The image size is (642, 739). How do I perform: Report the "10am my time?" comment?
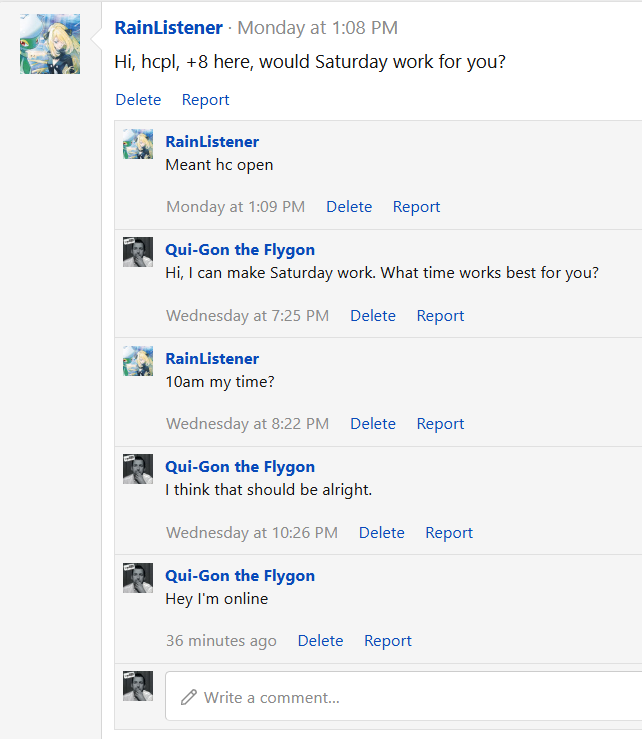coord(440,424)
